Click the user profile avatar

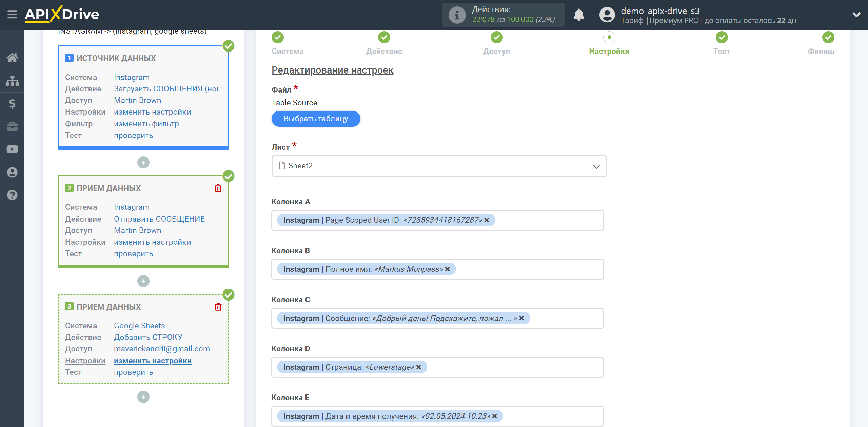[607, 15]
